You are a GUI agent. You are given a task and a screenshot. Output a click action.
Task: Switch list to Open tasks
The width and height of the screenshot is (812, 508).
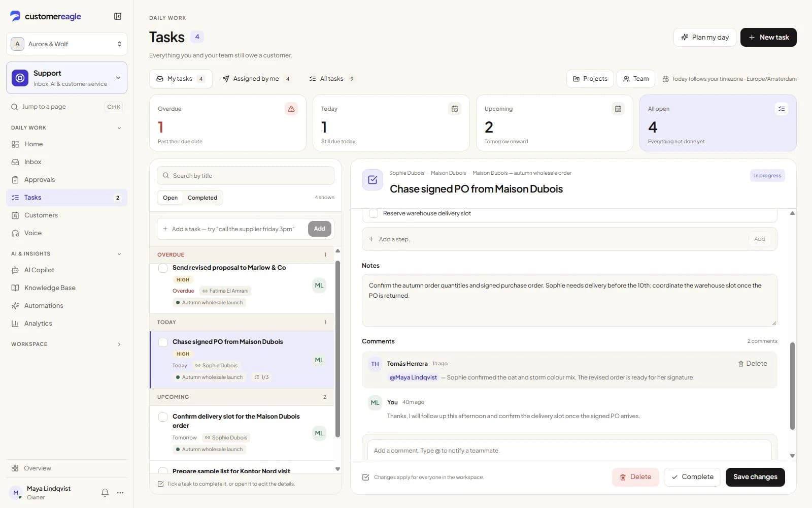coord(171,198)
